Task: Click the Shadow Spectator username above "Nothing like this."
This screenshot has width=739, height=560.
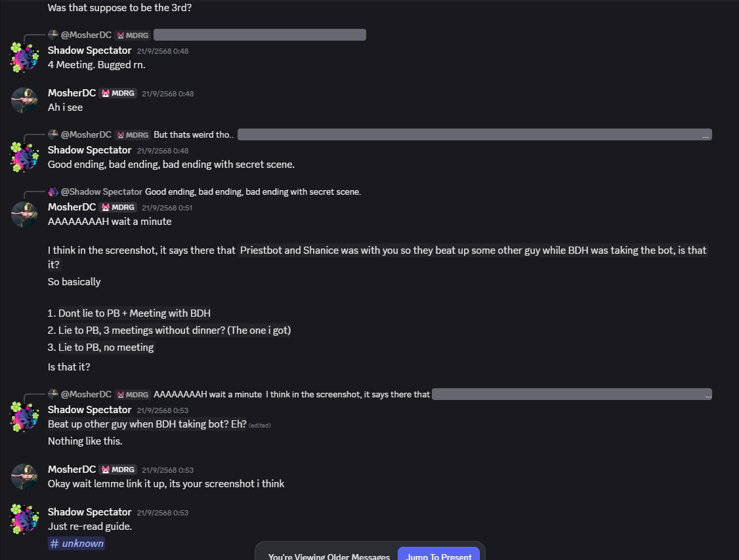Action: [89, 410]
